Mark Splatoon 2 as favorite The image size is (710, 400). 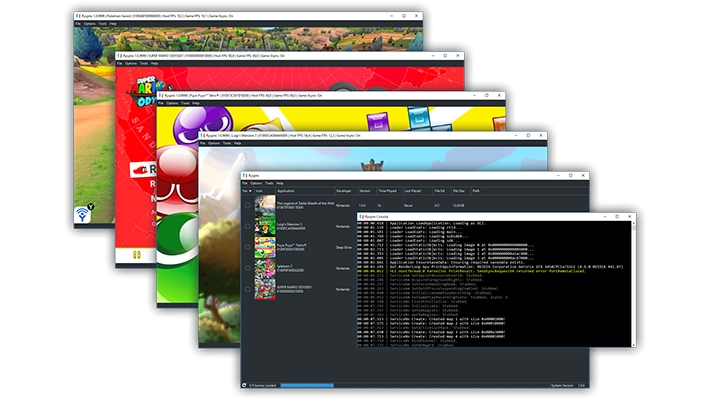click(x=247, y=268)
